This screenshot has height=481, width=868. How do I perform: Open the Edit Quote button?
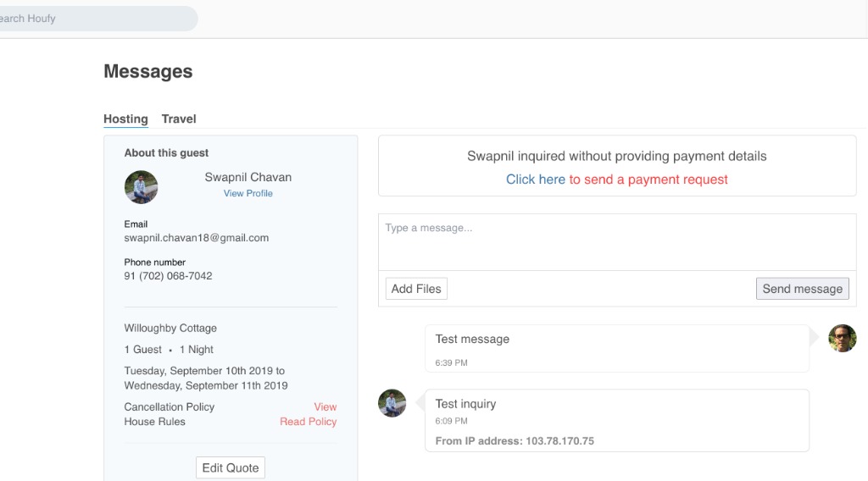(231, 467)
